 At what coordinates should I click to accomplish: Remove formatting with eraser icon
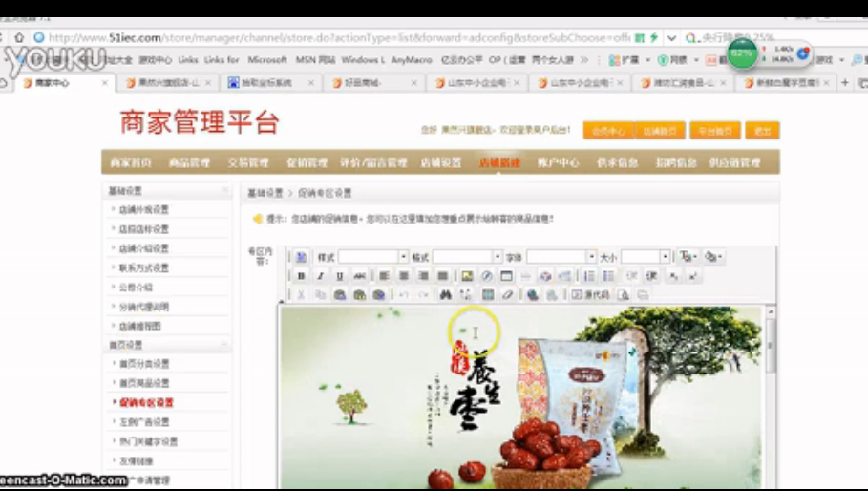point(507,295)
